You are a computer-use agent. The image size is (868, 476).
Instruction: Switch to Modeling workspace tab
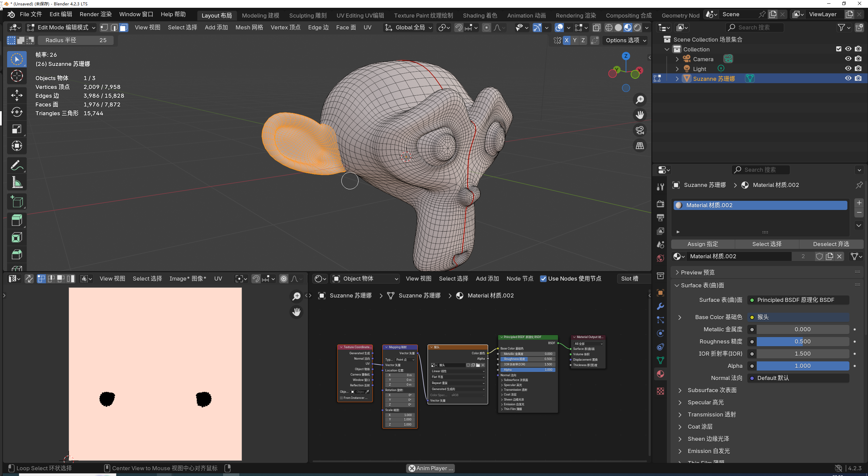click(x=261, y=16)
